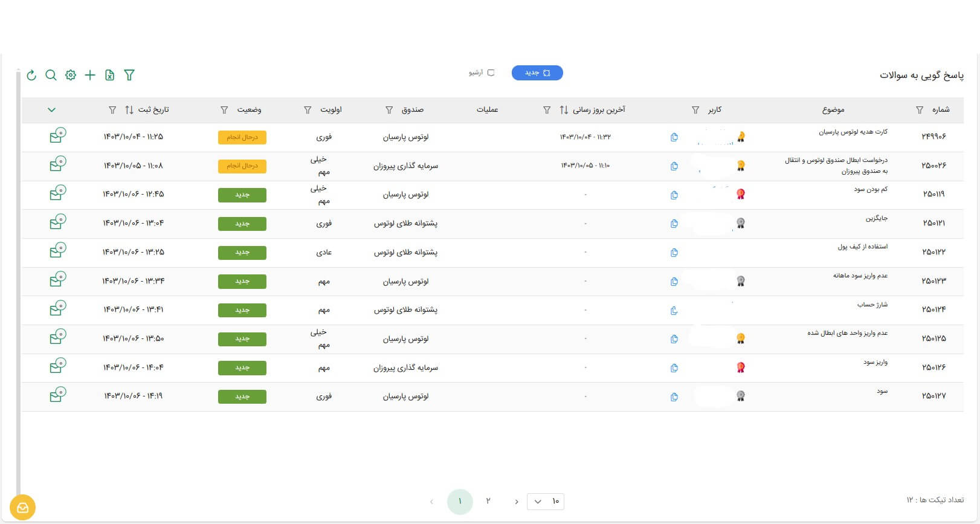This screenshot has height=524, width=980.
Task: Open ticket subject کم بودن سود
Action: tap(870, 190)
